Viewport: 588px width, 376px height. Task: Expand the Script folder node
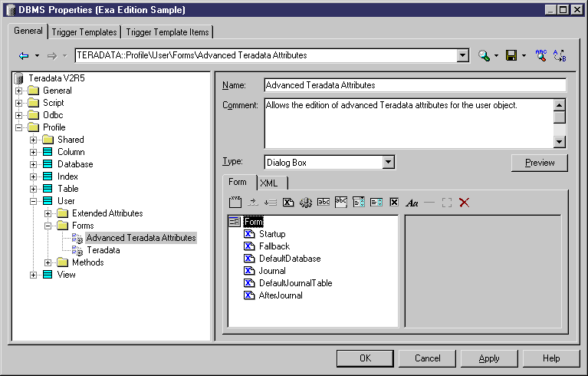pyautogui.click(x=18, y=103)
